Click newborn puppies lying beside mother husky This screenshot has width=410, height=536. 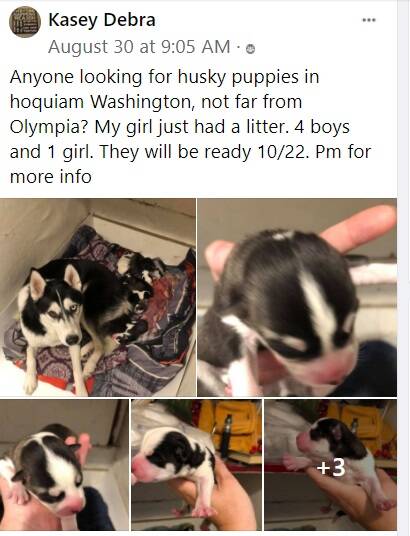pyautogui.click(x=138, y=291)
